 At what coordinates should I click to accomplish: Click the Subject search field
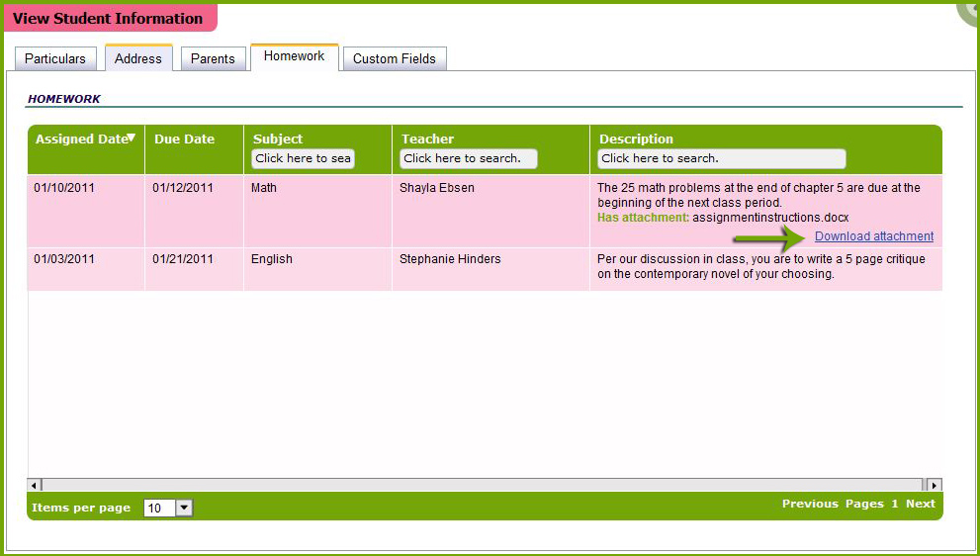coord(303,158)
